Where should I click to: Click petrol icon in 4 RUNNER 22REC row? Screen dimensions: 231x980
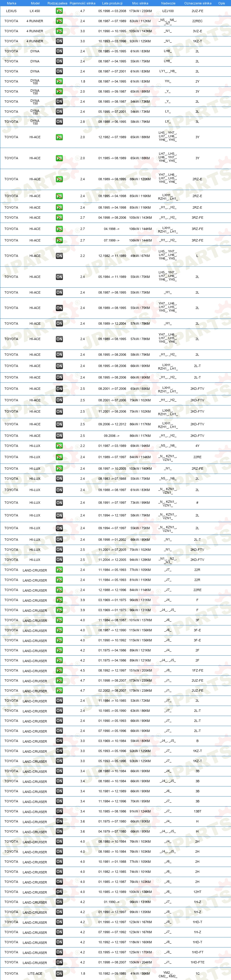(59, 21)
